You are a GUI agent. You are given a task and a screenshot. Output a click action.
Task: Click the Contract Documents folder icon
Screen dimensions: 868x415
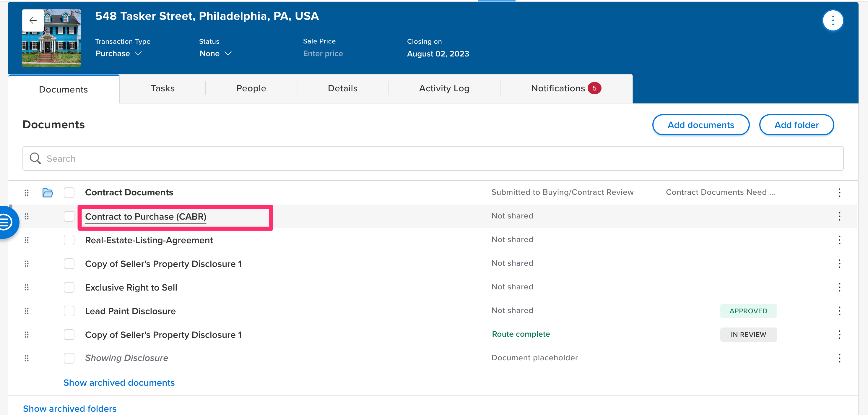[48, 192]
